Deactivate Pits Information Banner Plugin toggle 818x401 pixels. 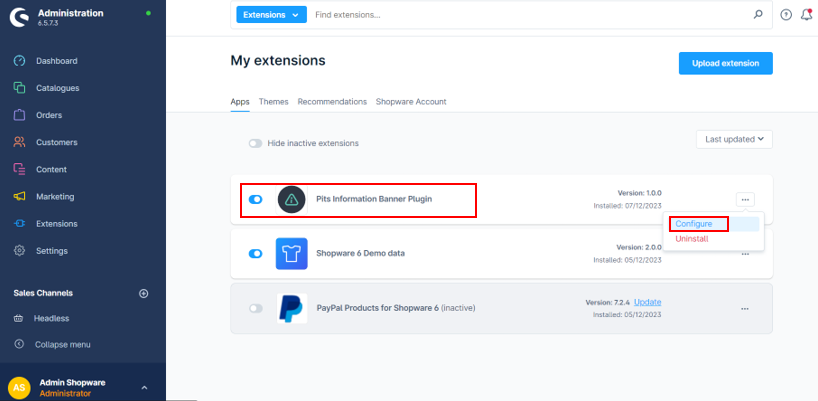tap(255, 200)
